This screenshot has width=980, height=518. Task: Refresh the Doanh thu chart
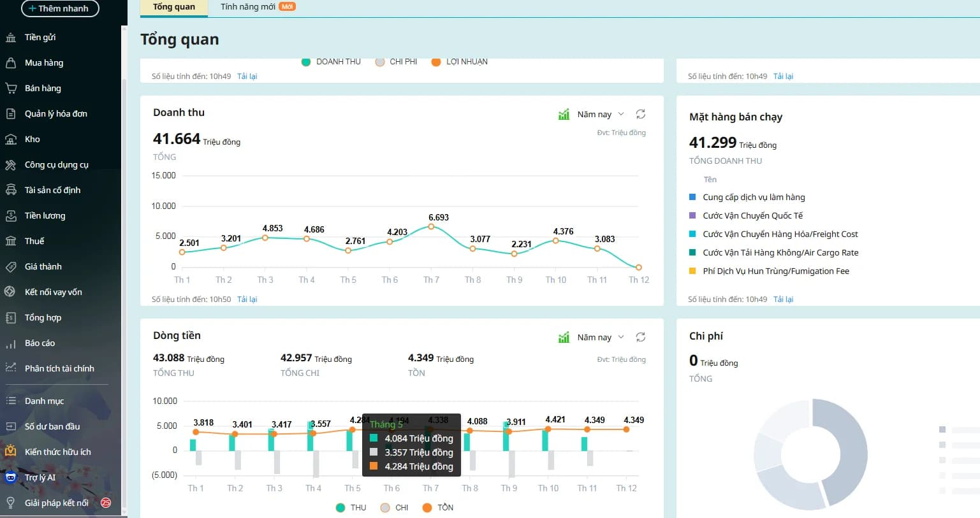point(641,114)
